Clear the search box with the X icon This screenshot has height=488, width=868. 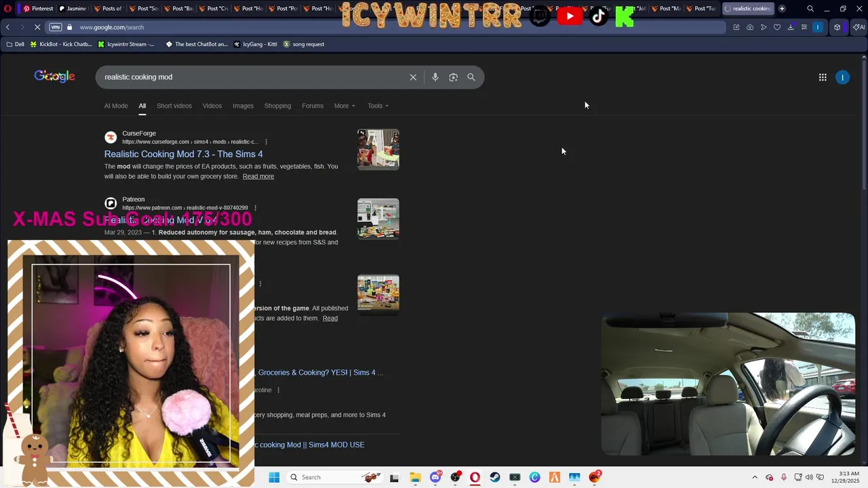coord(413,77)
